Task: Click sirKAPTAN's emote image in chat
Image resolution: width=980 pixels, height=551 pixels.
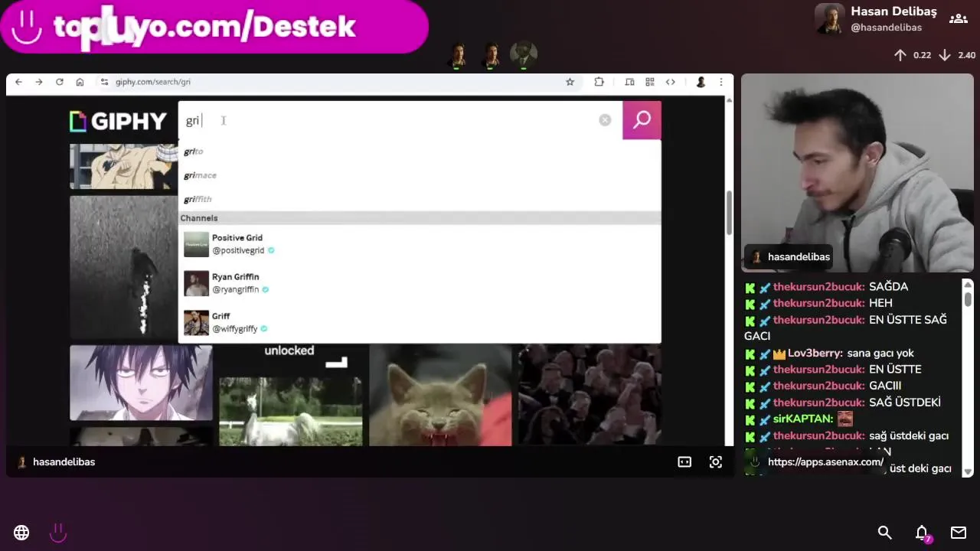Action: click(845, 419)
